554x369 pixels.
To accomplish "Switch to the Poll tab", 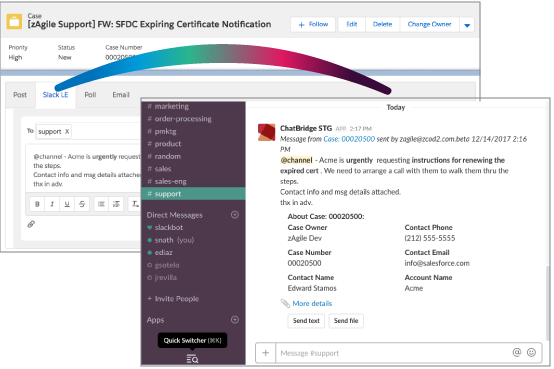I will pyautogui.click(x=90, y=95).
